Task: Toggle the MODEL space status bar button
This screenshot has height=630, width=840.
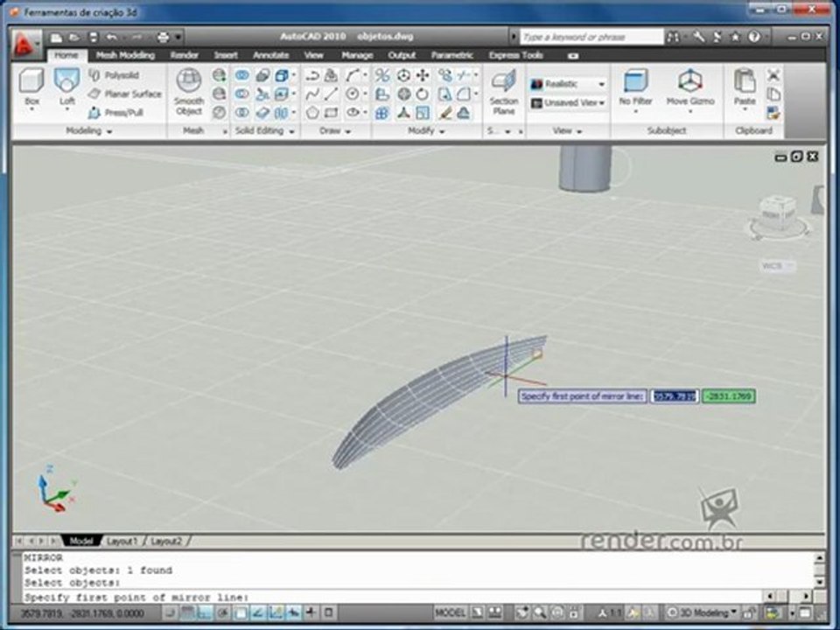Action: (450, 612)
